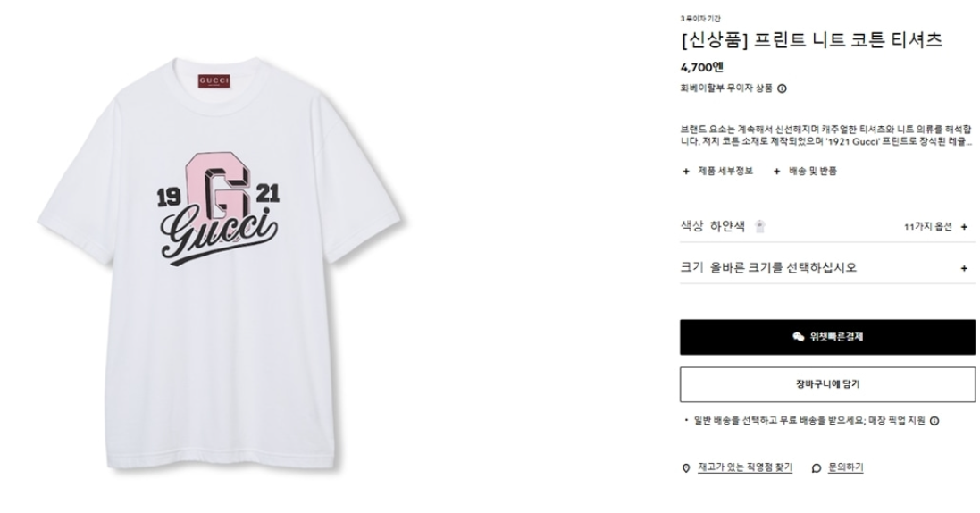980x513 pixels.
Task: Click the WeChat icon in the black button
Action: tap(798, 337)
